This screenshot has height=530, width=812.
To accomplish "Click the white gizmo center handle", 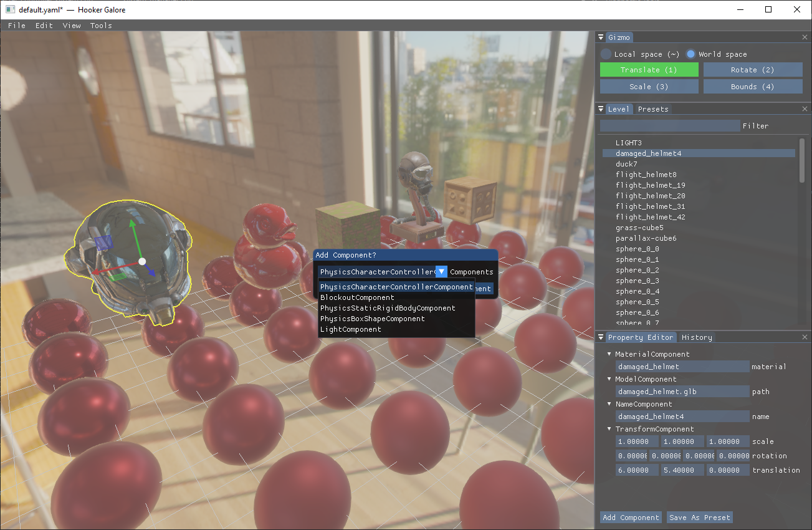I will [x=142, y=261].
